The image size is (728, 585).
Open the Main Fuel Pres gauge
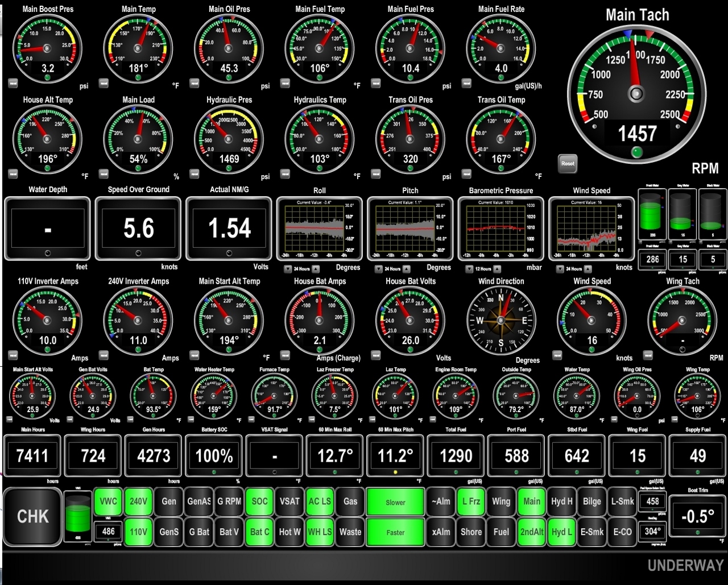(410, 49)
